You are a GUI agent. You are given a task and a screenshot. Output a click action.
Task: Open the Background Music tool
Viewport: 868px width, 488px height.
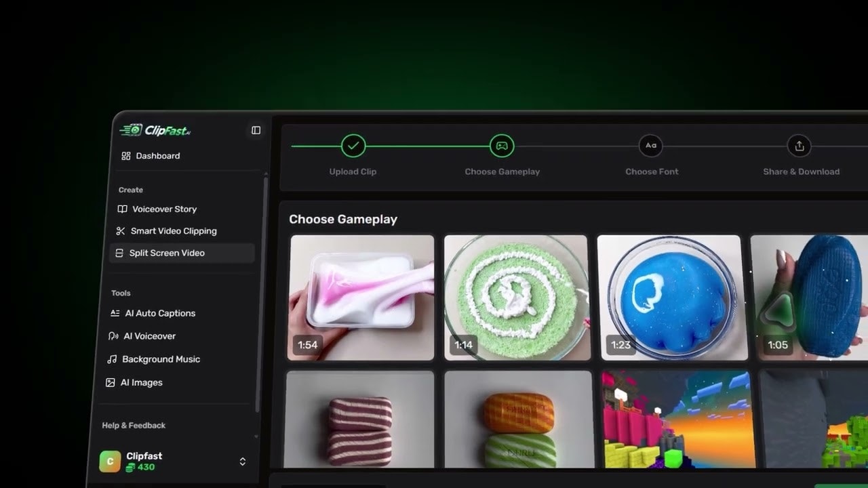point(160,359)
